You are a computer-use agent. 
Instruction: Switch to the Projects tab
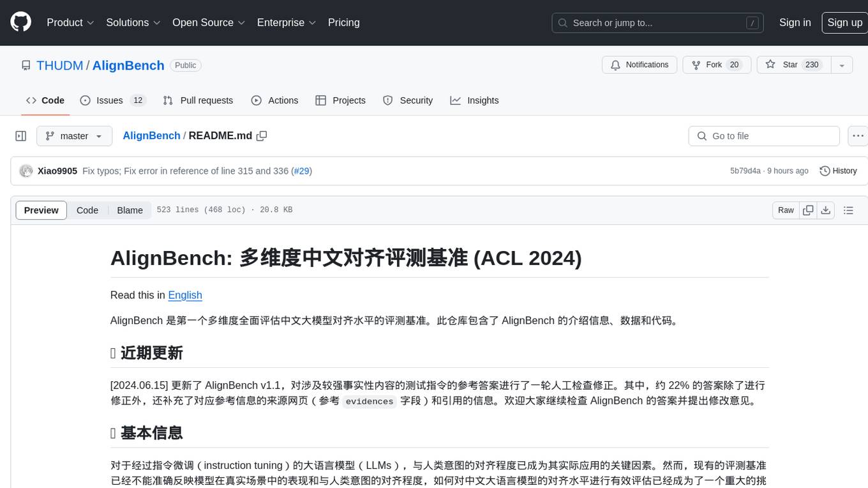click(340, 100)
